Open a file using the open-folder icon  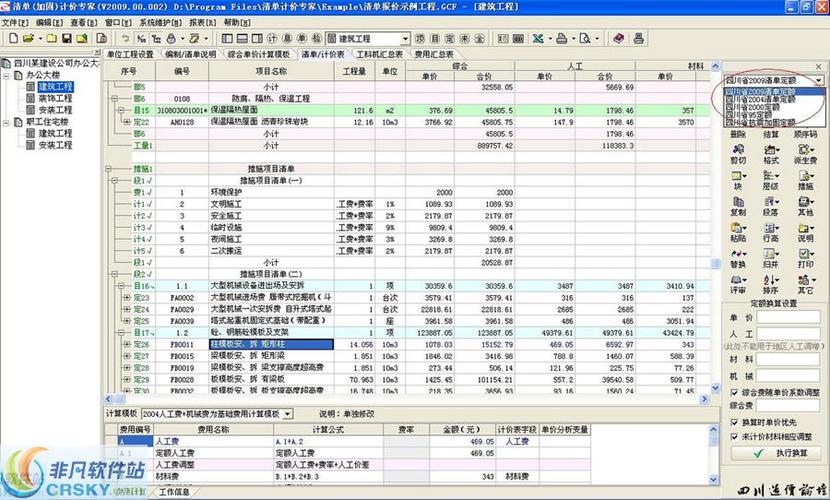(29, 39)
